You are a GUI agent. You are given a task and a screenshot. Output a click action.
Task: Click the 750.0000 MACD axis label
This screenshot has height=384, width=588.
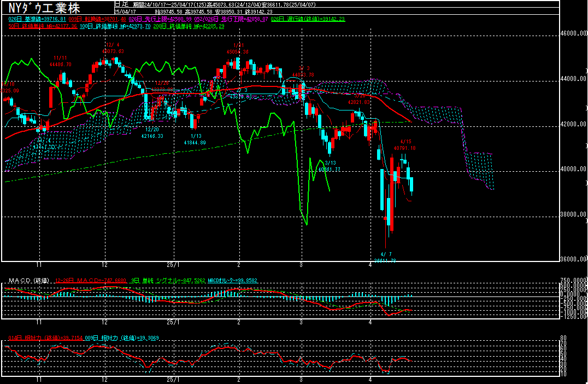coord(573,281)
